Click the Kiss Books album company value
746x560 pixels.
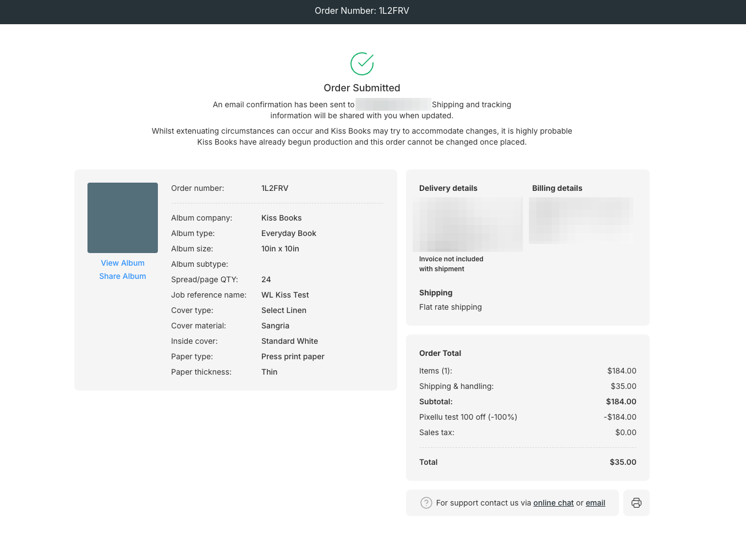click(x=282, y=218)
